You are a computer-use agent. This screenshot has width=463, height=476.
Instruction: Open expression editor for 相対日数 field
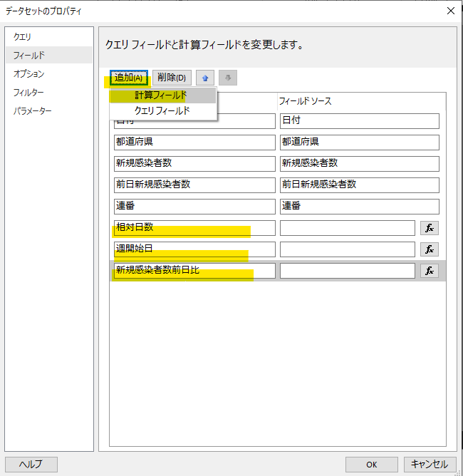[430, 228]
